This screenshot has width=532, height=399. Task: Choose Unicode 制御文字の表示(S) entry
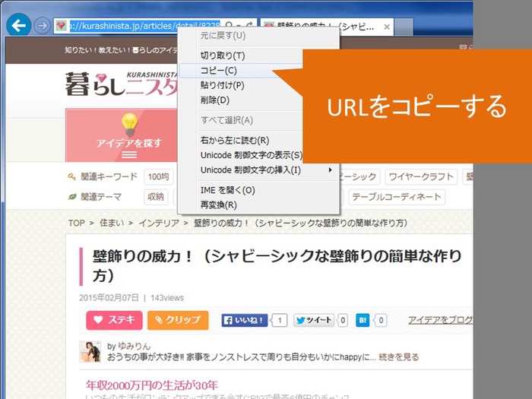pos(251,155)
